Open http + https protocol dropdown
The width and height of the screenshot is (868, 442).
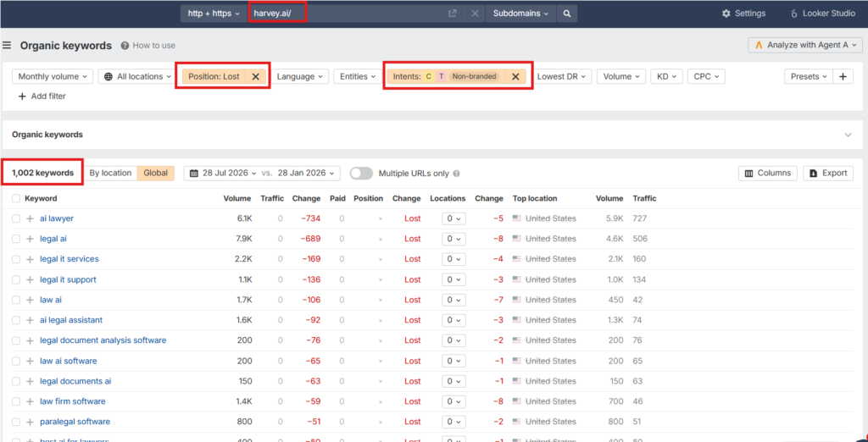[214, 14]
